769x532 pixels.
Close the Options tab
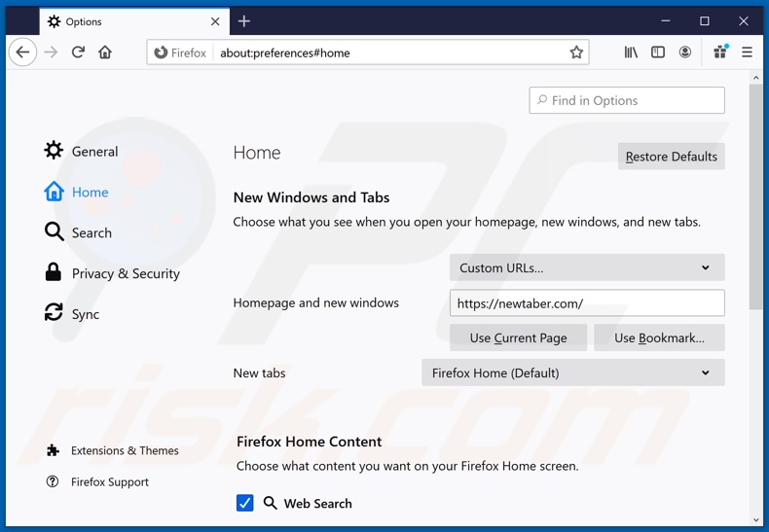(x=215, y=21)
